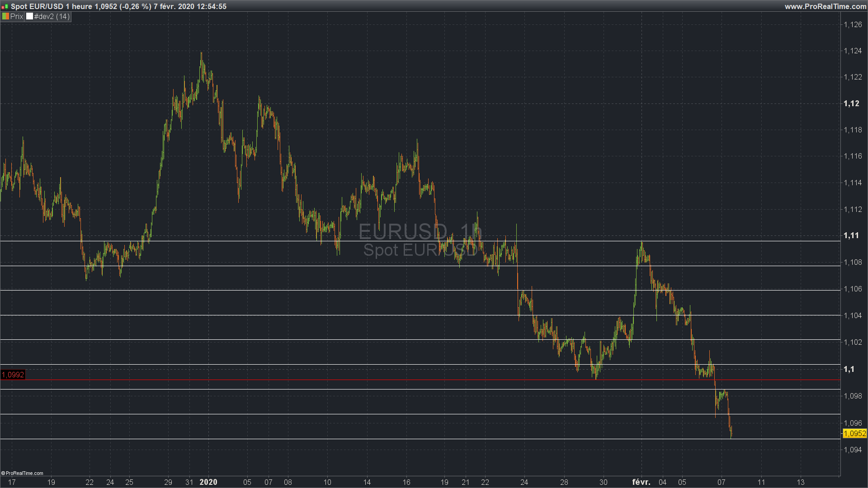
Task: Click the févr. month marker on the time axis
Action: pos(641,482)
